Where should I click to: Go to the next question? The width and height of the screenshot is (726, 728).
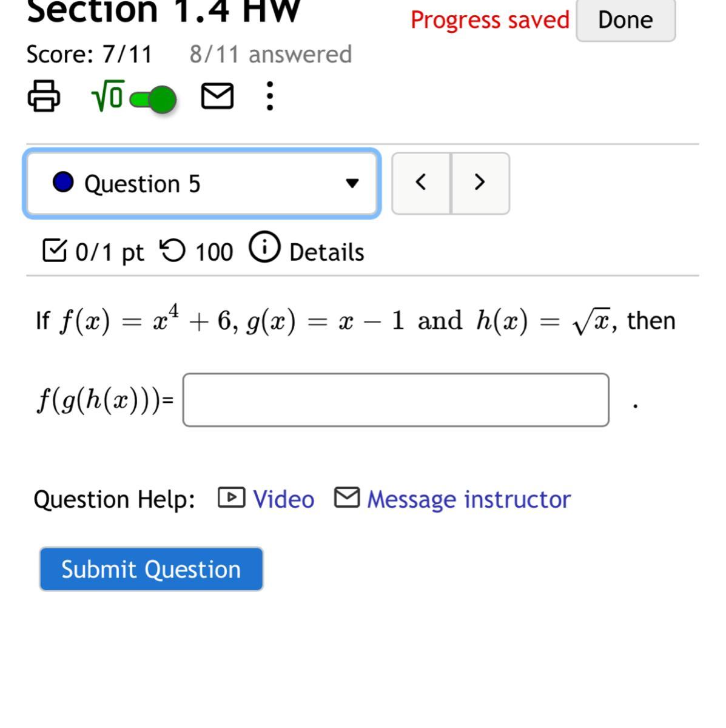coord(480,183)
